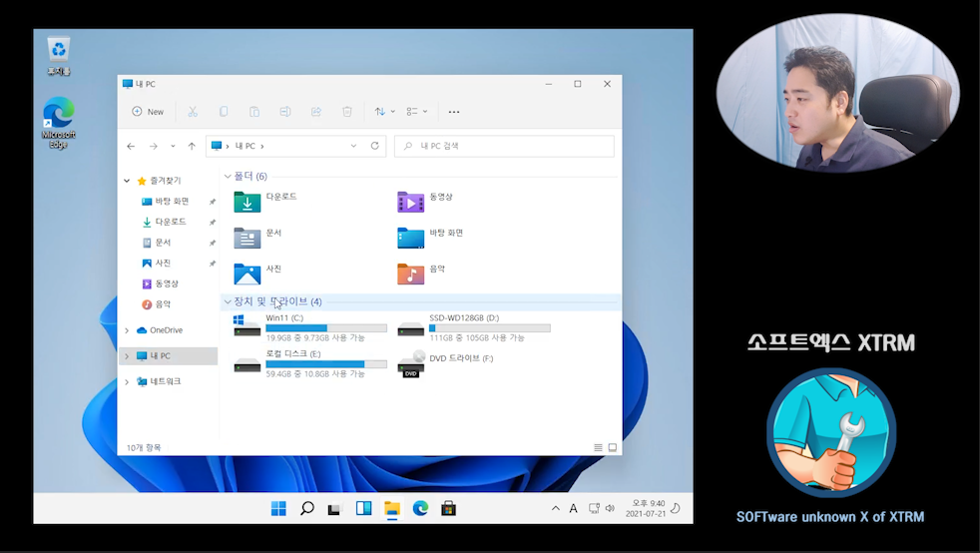This screenshot has width=980, height=553.
Task: Select the 동영상 folder icon
Action: [410, 203]
